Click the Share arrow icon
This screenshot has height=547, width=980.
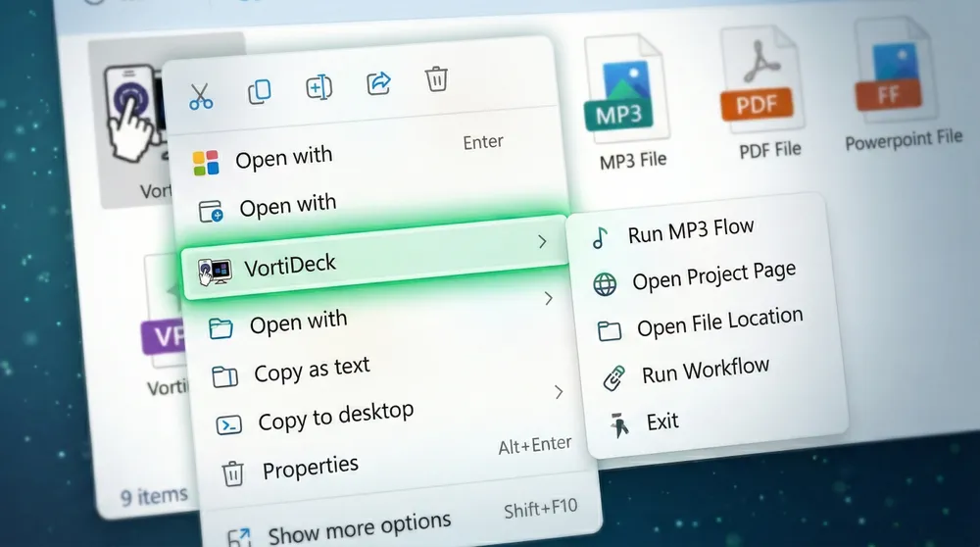378,83
